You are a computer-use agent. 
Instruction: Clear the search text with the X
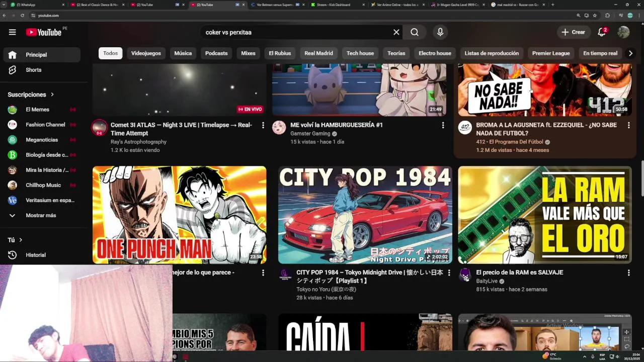click(396, 32)
